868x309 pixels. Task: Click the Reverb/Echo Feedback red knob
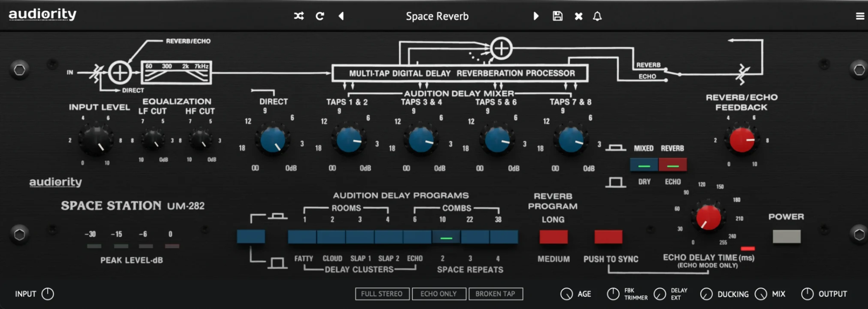click(742, 140)
